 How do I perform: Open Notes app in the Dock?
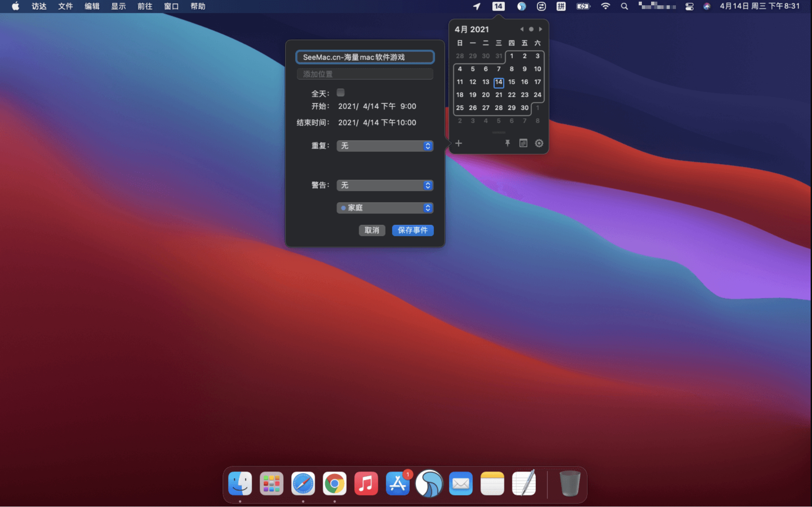coord(492,483)
